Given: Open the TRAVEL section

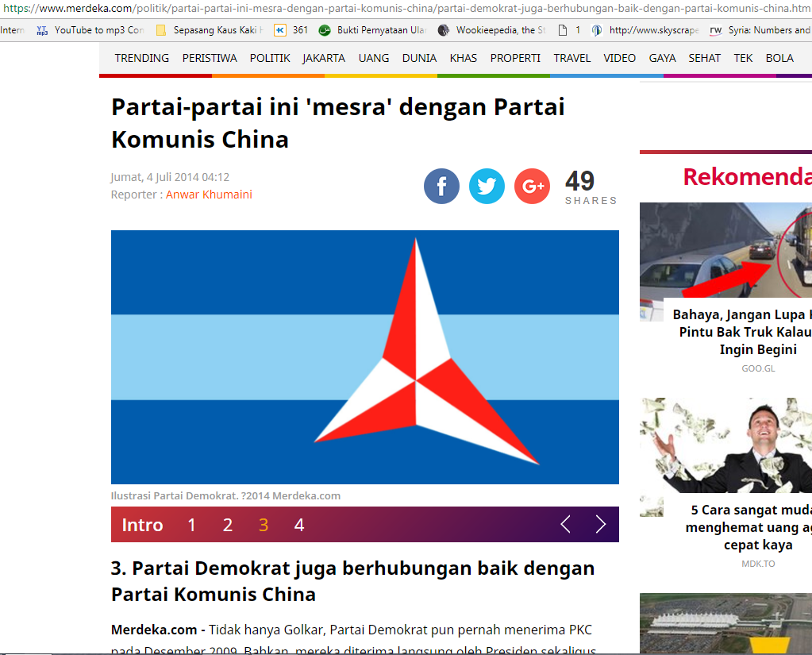Looking at the screenshot, I should (x=572, y=58).
